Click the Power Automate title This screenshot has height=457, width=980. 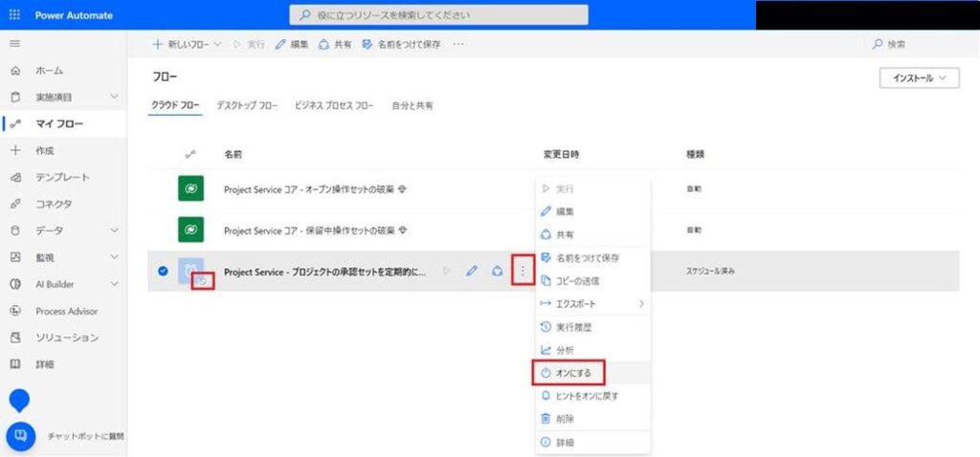(x=74, y=15)
